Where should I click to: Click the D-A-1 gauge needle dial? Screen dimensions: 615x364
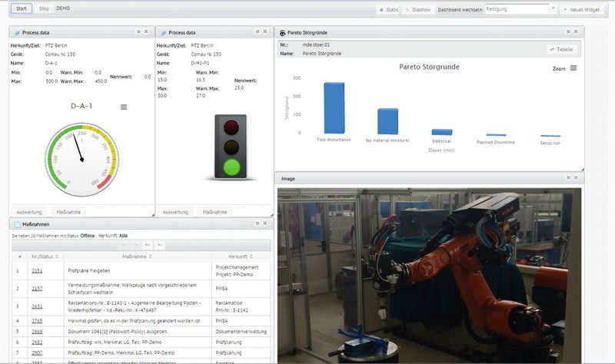[x=82, y=160]
